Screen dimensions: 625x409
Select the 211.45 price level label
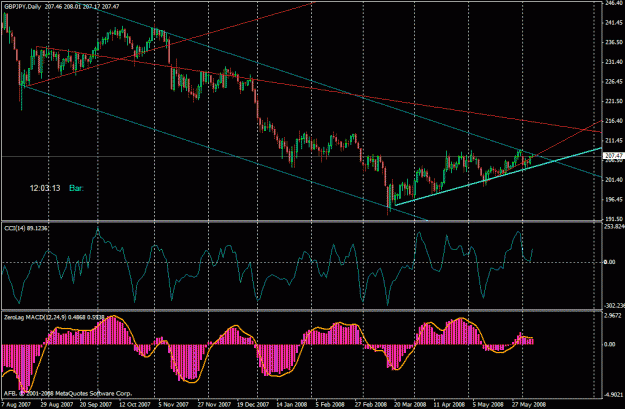coord(615,140)
